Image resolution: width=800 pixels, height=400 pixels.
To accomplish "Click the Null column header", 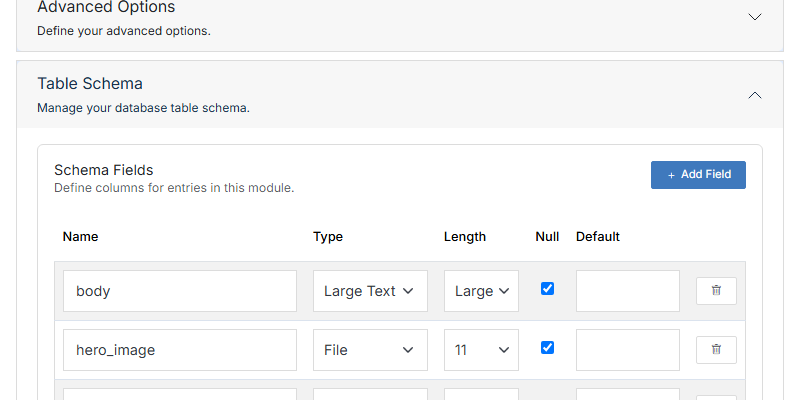I will tap(547, 237).
